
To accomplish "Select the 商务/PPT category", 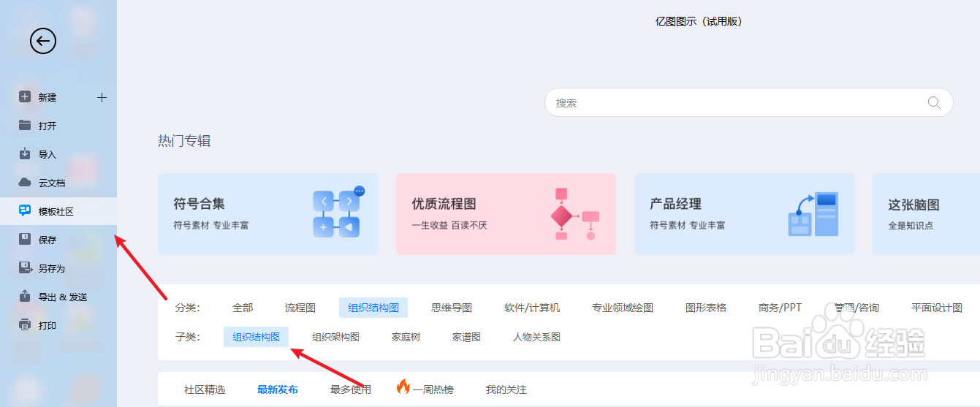I will click(780, 308).
